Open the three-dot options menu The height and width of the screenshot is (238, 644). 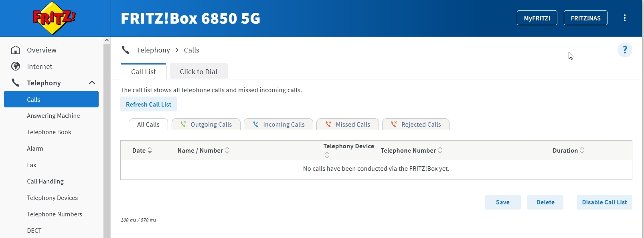[625, 18]
